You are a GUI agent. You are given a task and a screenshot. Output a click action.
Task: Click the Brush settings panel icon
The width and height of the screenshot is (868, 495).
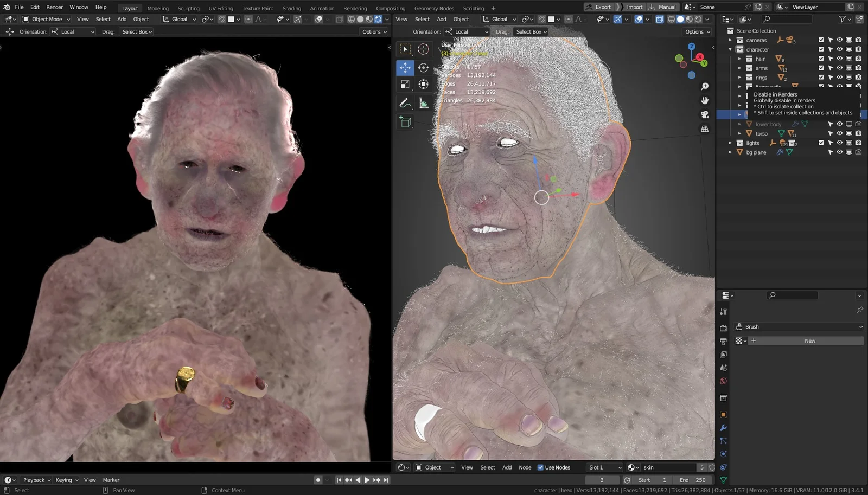click(x=738, y=326)
